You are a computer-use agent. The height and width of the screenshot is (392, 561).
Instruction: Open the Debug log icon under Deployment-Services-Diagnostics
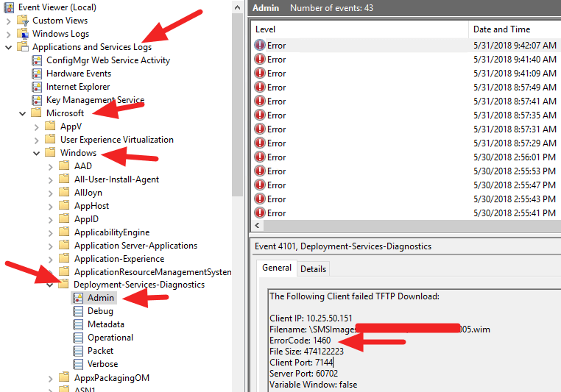point(79,311)
